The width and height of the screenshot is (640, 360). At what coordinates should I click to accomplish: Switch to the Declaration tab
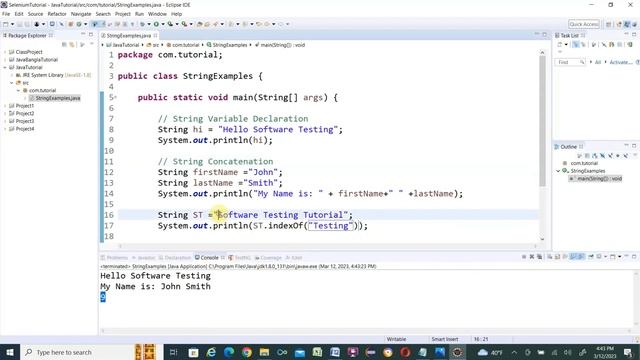(175, 258)
